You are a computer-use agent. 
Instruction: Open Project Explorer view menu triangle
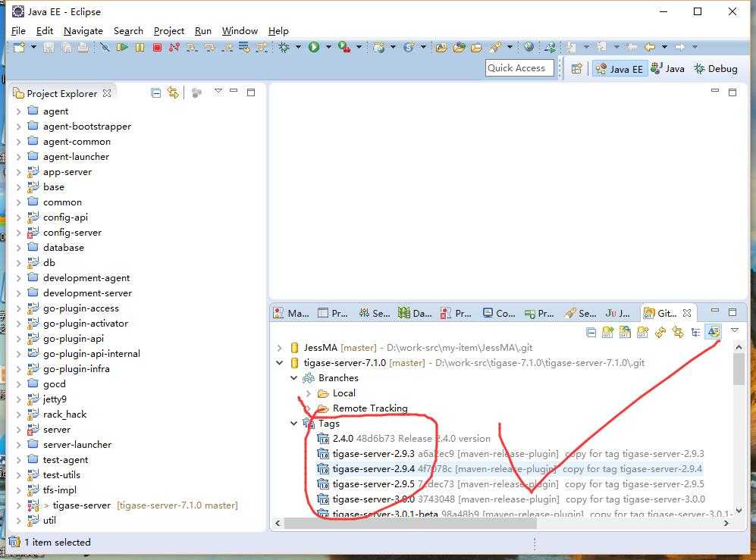coord(218,91)
